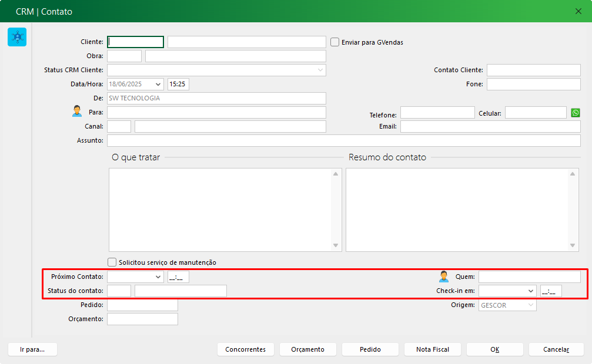This screenshot has width=592, height=364.
Task: Enable the Enviar para GVendas checkbox
Action: [x=335, y=42]
